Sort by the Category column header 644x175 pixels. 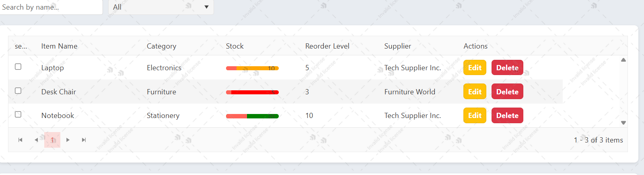click(x=161, y=46)
